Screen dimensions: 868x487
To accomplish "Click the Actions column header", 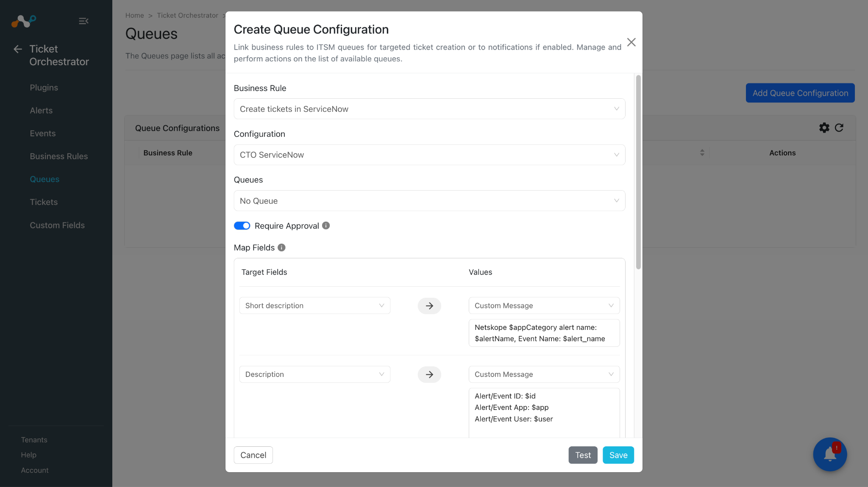I will click(x=782, y=153).
